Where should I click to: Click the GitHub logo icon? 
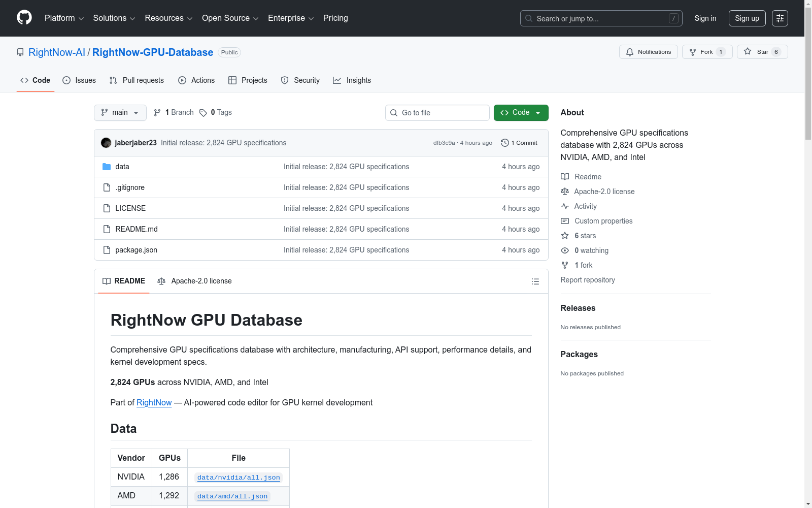(x=24, y=18)
